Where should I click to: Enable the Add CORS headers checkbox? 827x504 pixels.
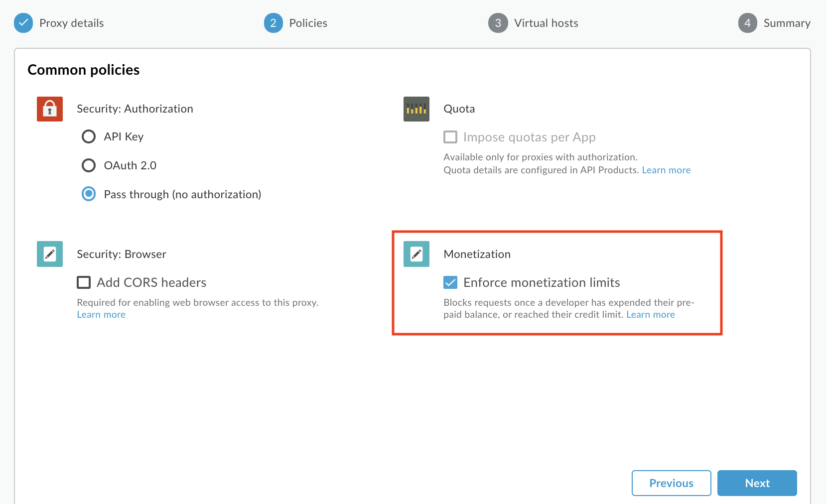[84, 282]
